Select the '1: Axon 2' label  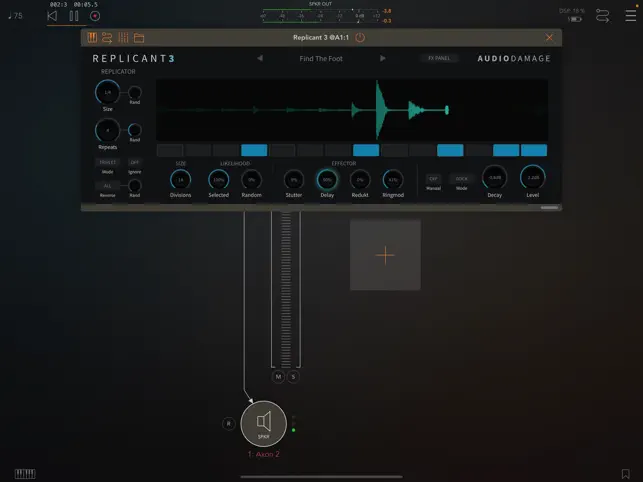pos(263,454)
